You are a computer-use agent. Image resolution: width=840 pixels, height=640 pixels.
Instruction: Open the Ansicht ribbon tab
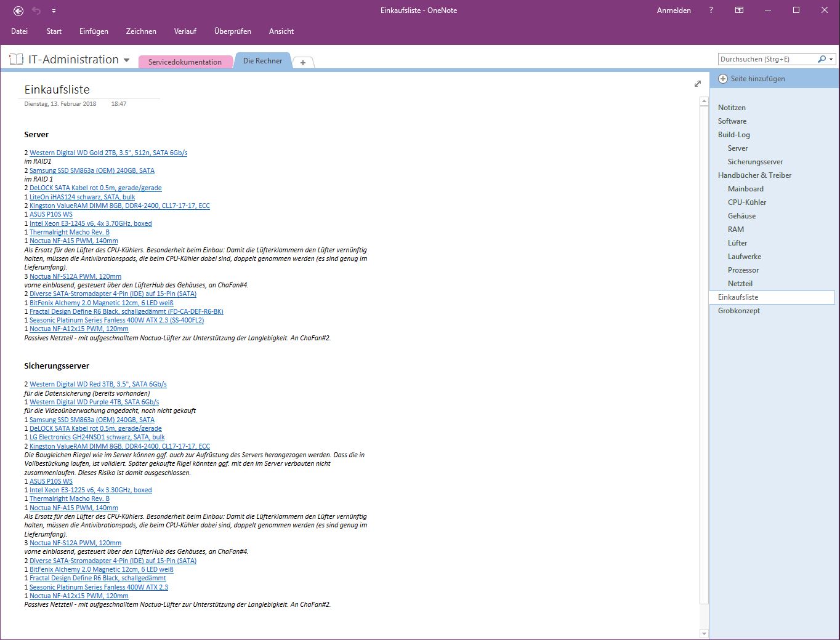(281, 31)
